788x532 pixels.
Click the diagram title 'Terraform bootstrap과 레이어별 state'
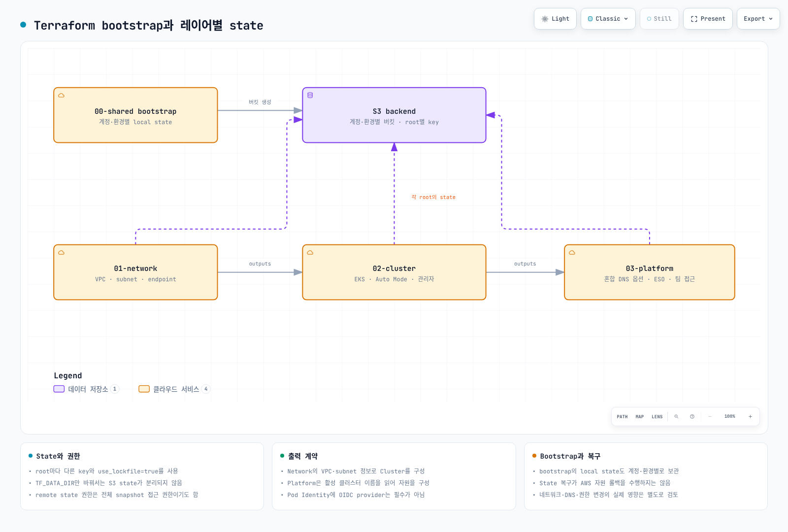[148, 26]
